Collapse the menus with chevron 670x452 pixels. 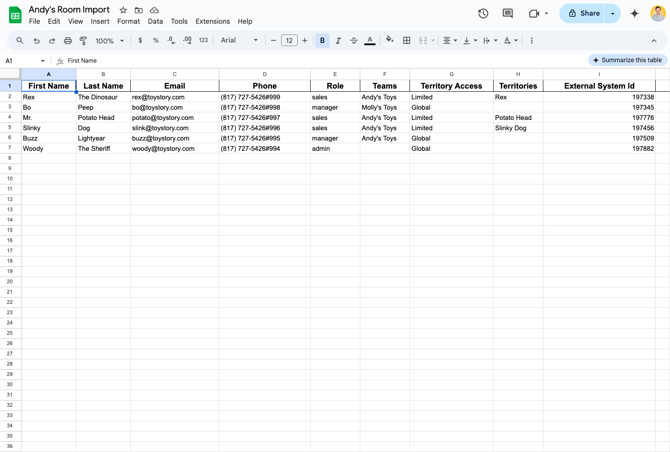(654, 41)
